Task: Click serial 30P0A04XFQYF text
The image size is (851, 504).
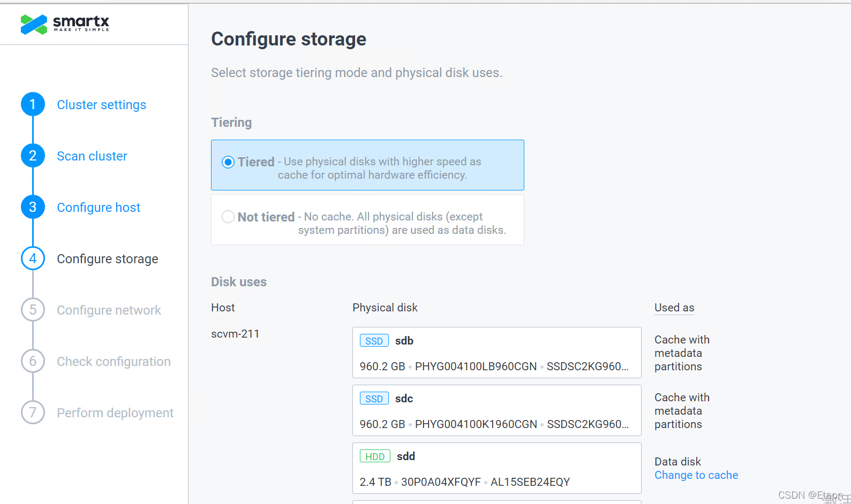Action: click(441, 482)
